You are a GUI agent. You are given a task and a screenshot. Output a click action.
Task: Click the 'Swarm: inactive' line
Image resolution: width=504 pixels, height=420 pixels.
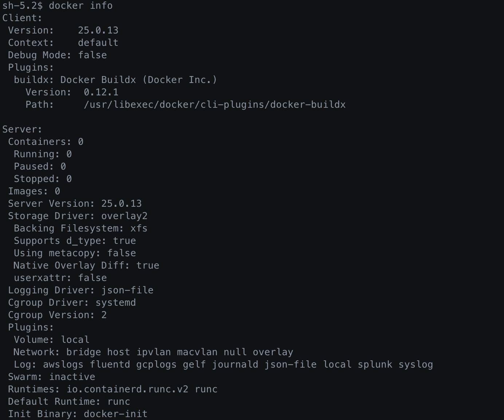(x=51, y=377)
